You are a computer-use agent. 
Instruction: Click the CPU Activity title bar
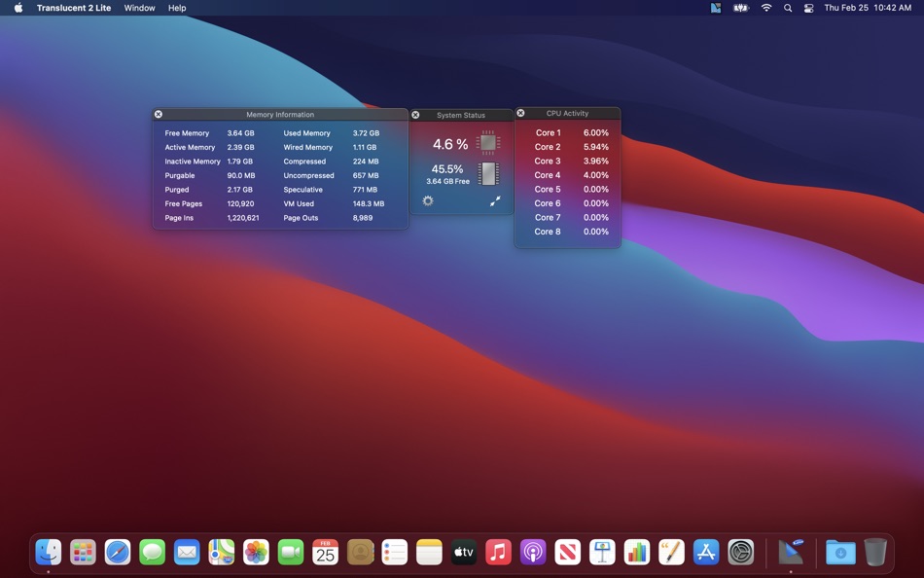(x=567, y=113)
